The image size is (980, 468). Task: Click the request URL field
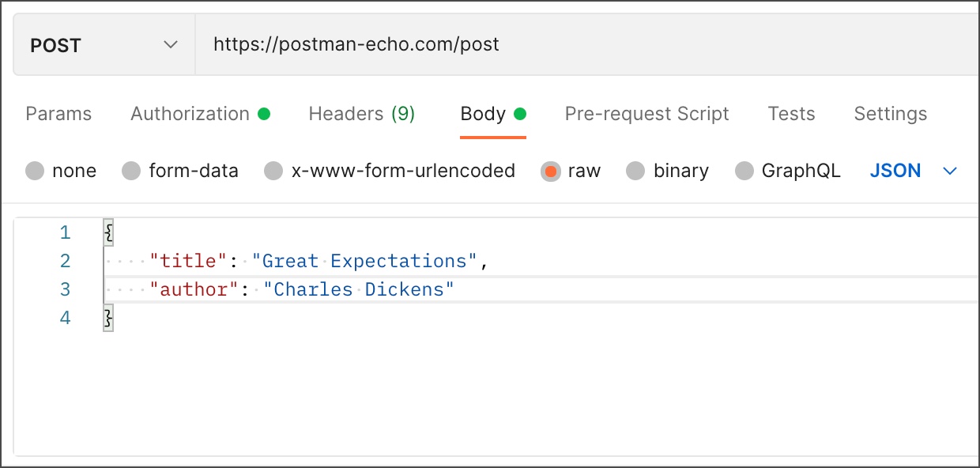pyautogui.click(x=553, y=44)
